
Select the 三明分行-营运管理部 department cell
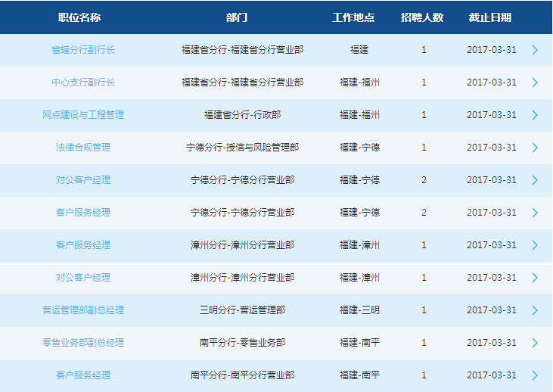[242, 310]
